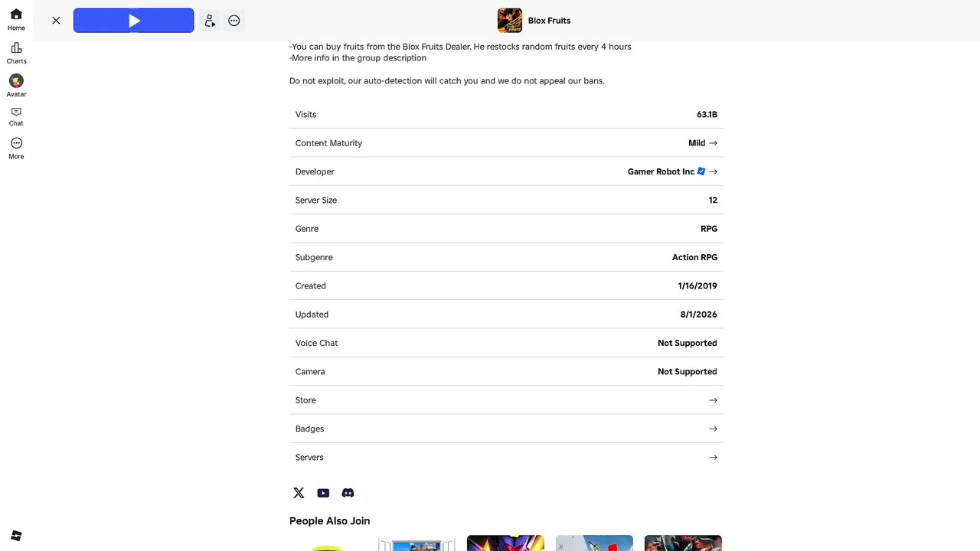Screen dimensions: 980x551
Task: Click the Content Maturity label
Action: click(x=328, y=143)
